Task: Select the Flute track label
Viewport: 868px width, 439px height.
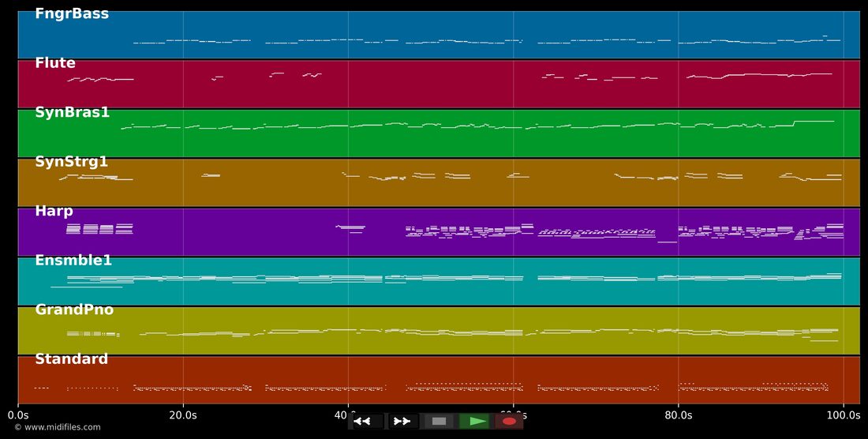Action: point(55,63)
